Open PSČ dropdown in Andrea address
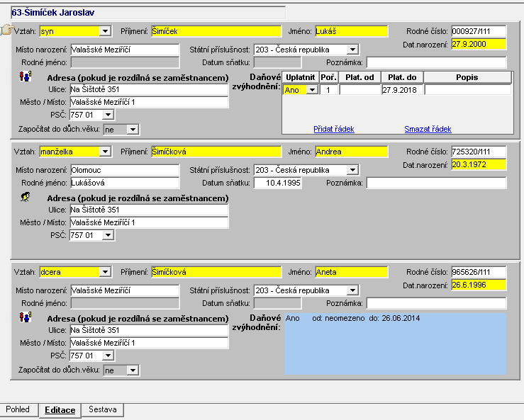 [x=108, y=235]
